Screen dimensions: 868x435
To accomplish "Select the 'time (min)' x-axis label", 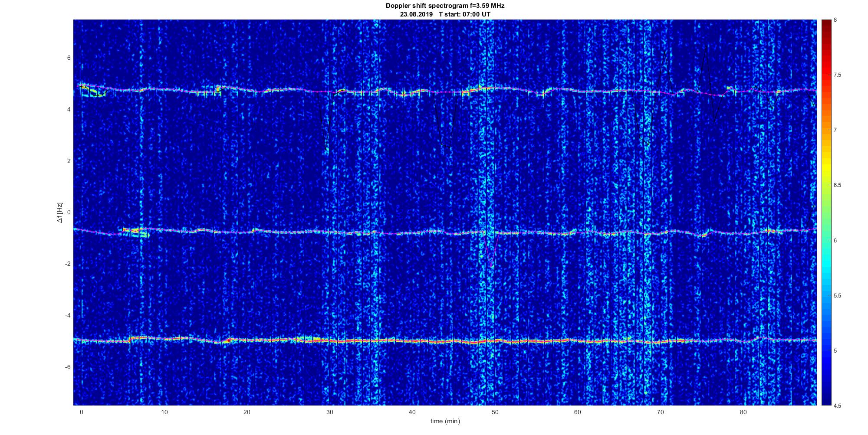I will (x=445, y=421).
